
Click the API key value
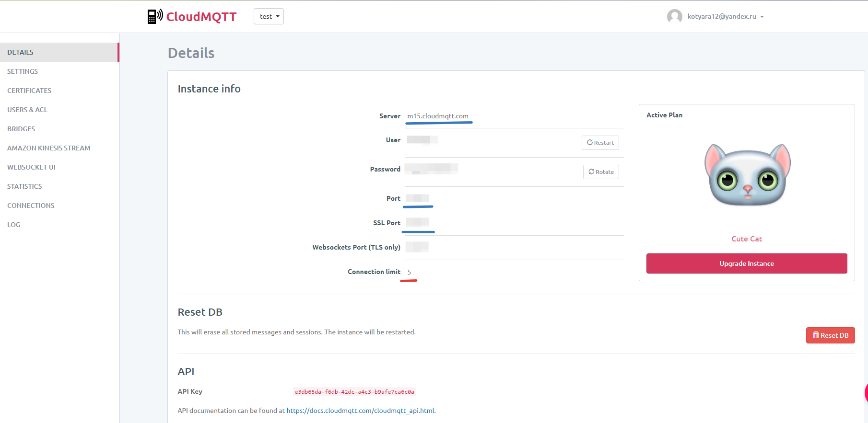point(354,392)
